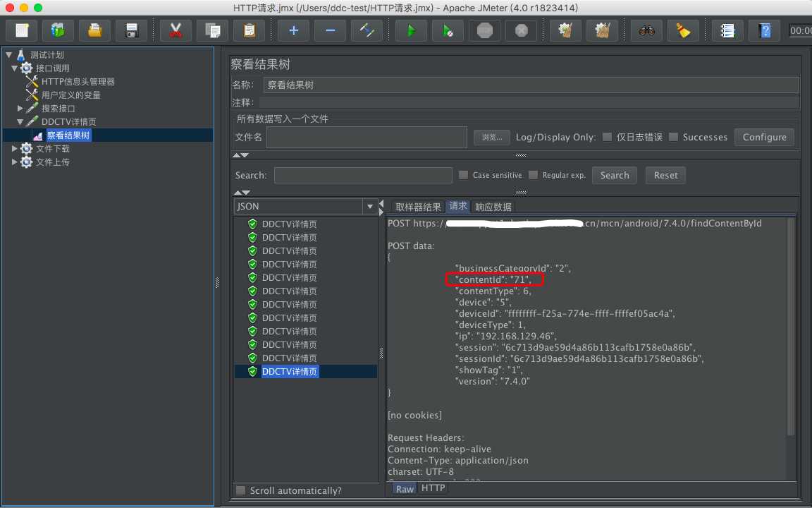Image resolution: width=812 pixels, height=508 pixels.
Task: Switch to the Raw request tab
Action: tap(405, 489)
